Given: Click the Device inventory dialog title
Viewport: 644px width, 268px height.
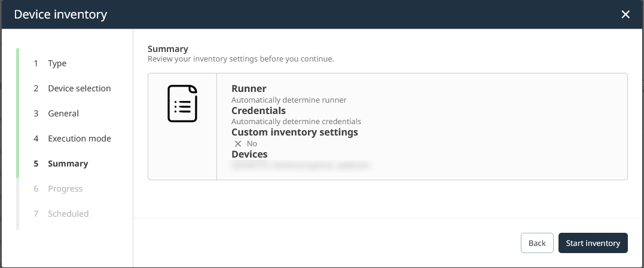Looking at the screenshot, I should click(x=60, y=14).
